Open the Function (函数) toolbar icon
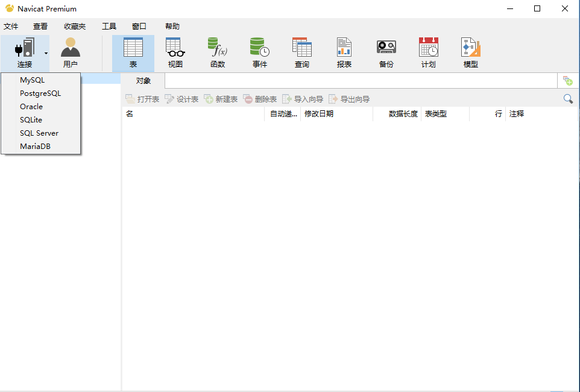The width and height of the screenshot is (580, 392). [218, 53]
